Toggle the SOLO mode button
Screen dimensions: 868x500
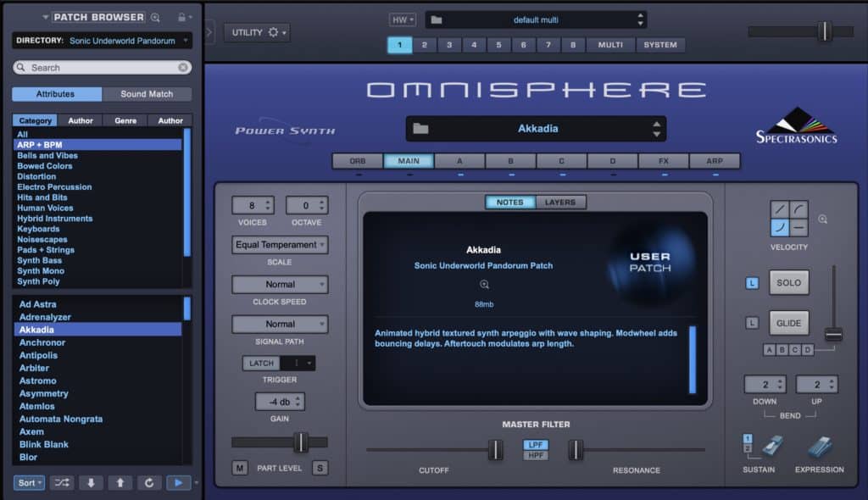[x=789, y=283]
